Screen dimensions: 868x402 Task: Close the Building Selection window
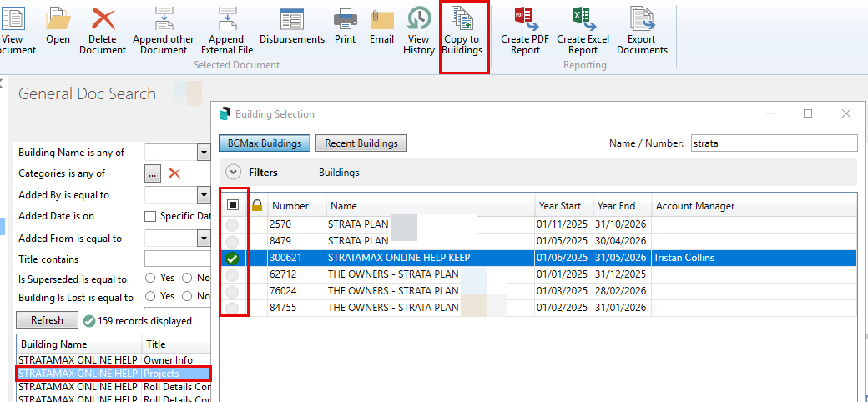(845, 113)
